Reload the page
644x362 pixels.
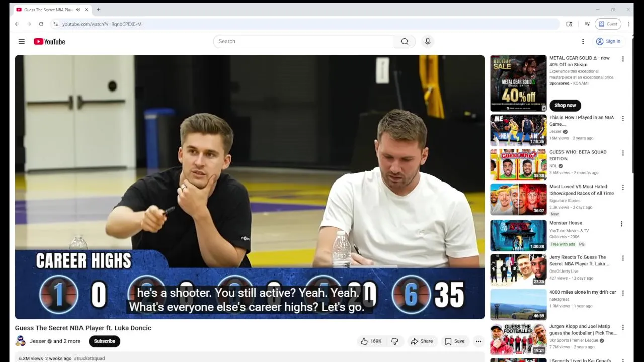coord(41,24)
